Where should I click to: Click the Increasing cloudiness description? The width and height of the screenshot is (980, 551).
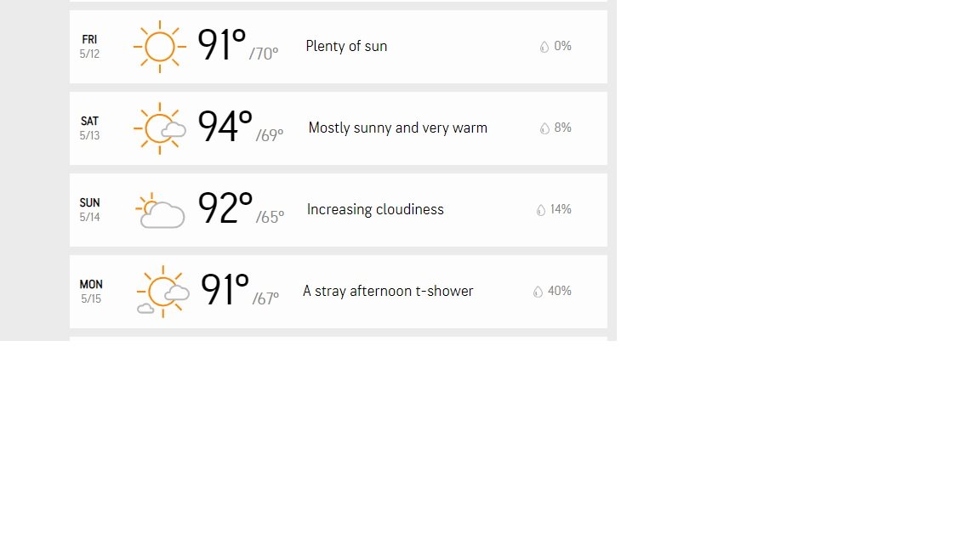(x=375, y=209)
